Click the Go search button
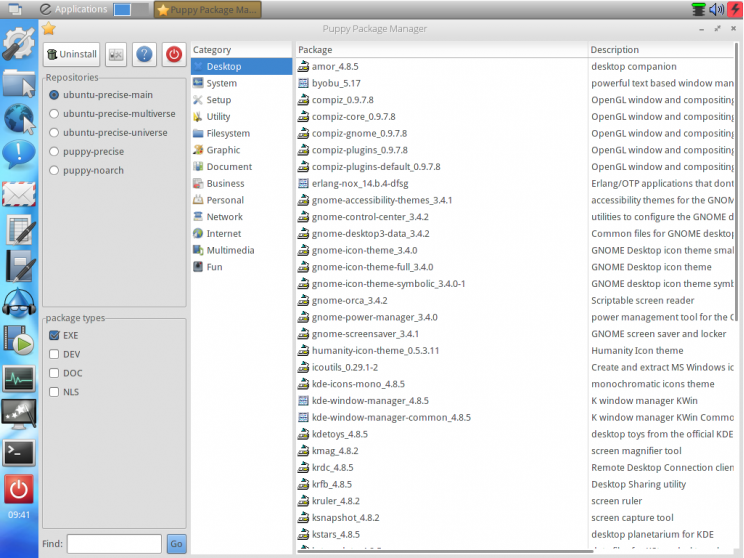 pyautogui.click(x=177, y=544)
